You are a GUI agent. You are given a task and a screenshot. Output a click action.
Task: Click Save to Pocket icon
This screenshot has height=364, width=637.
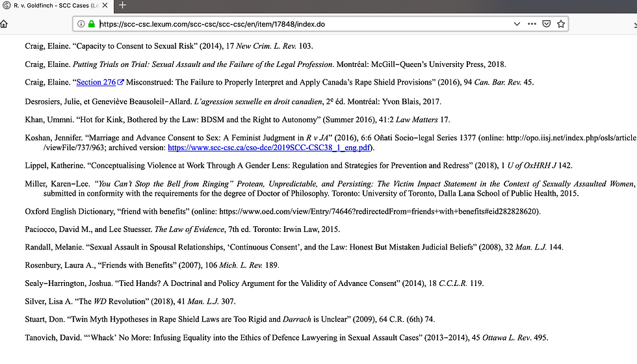pyautogui.click(x=547, y=24)
